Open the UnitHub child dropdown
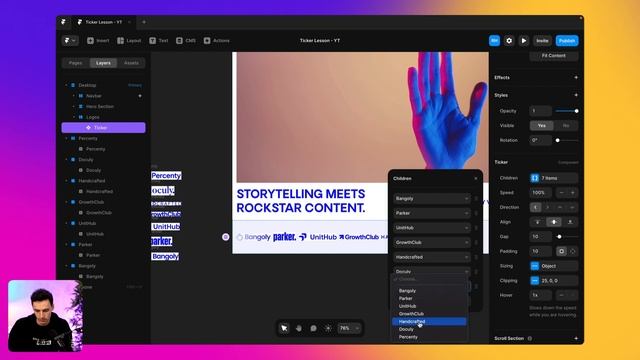640x360 pixels. tap(432, 228)
